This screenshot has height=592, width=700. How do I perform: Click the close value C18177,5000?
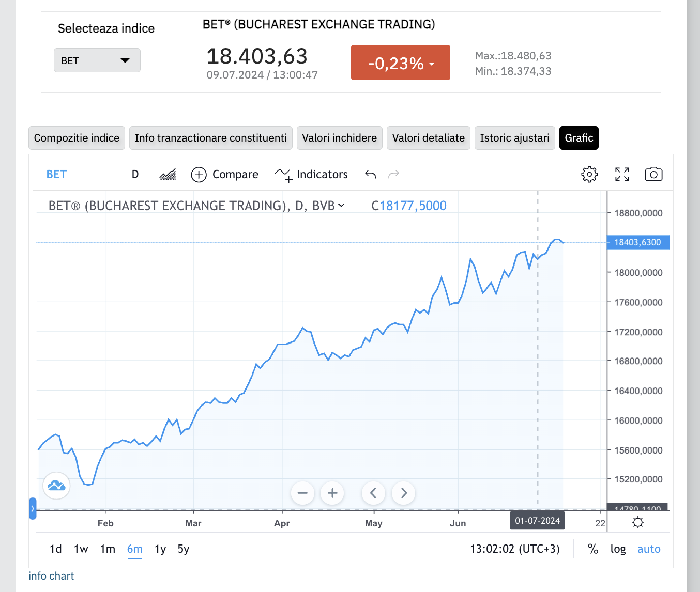pos(409,206)
